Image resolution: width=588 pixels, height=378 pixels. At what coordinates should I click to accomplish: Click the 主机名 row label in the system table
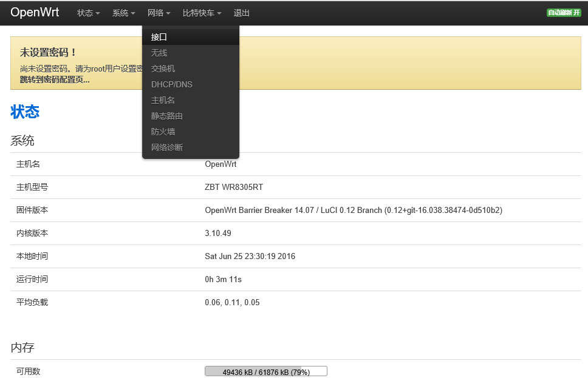[28, 164]
